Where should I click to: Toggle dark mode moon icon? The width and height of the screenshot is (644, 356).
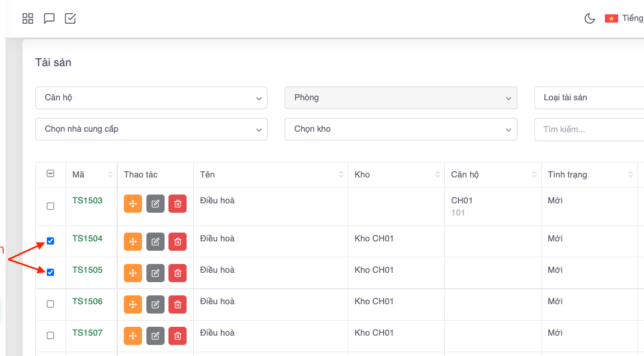(590, 19)
